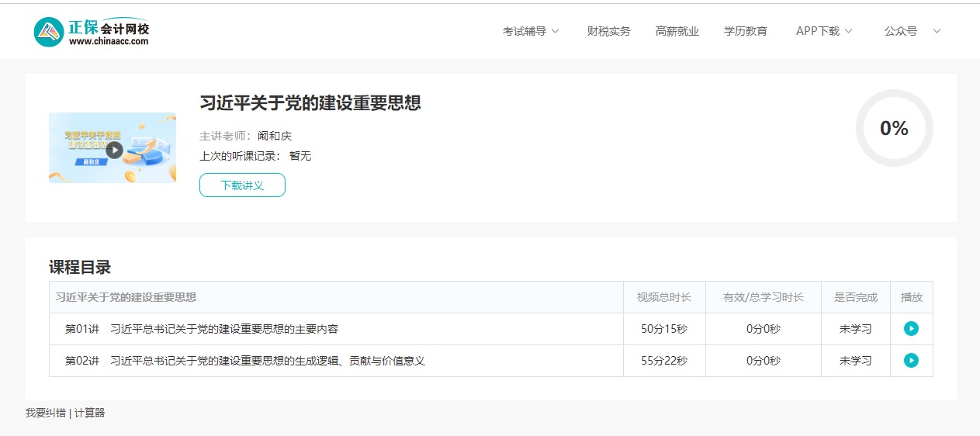Click the 0% progress circle
Screen dimensions: 980x436
coord(894,129)
